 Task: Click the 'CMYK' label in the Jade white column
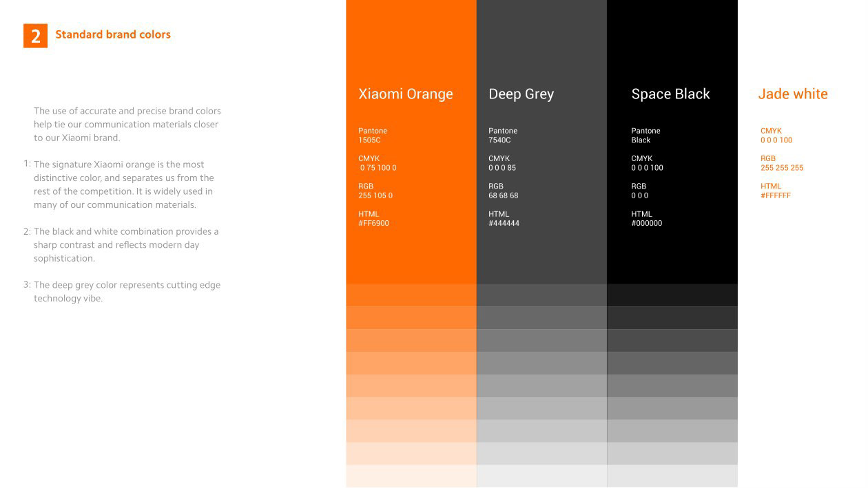point(771,131)
